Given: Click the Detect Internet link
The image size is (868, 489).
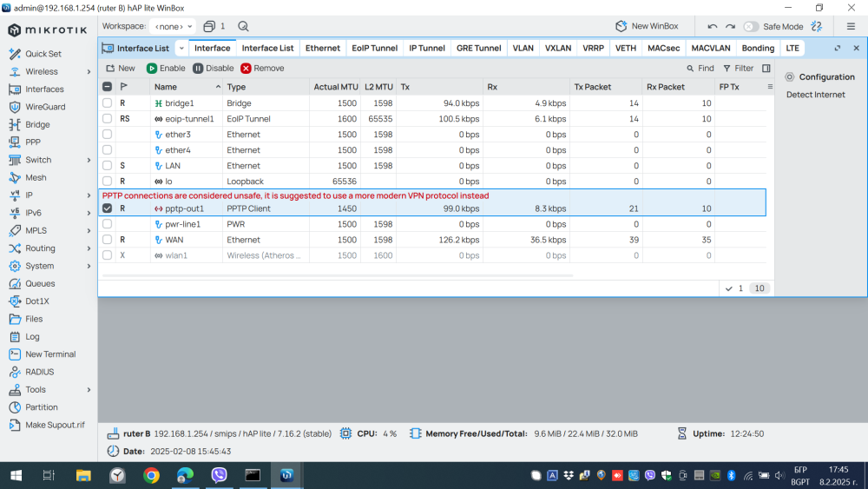Looking at the screenshot, I should pos(815,95).
